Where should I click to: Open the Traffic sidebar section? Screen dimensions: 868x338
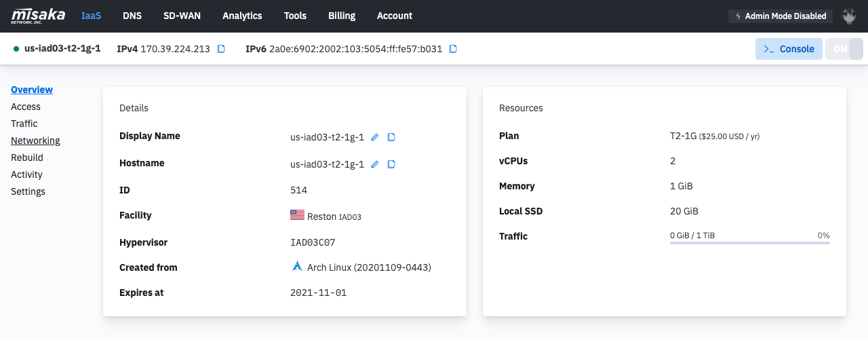tap(24, 124)
